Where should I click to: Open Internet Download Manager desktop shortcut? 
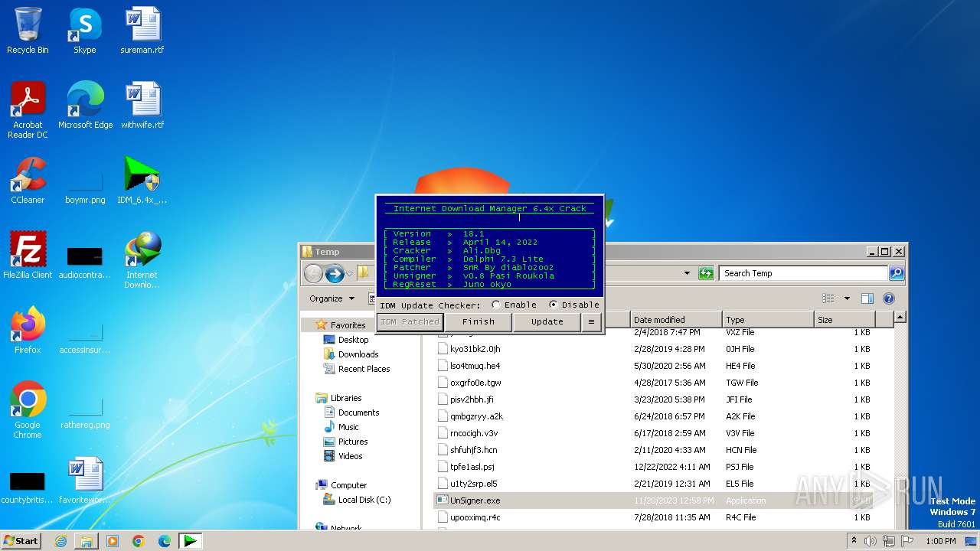pos(142,261)
